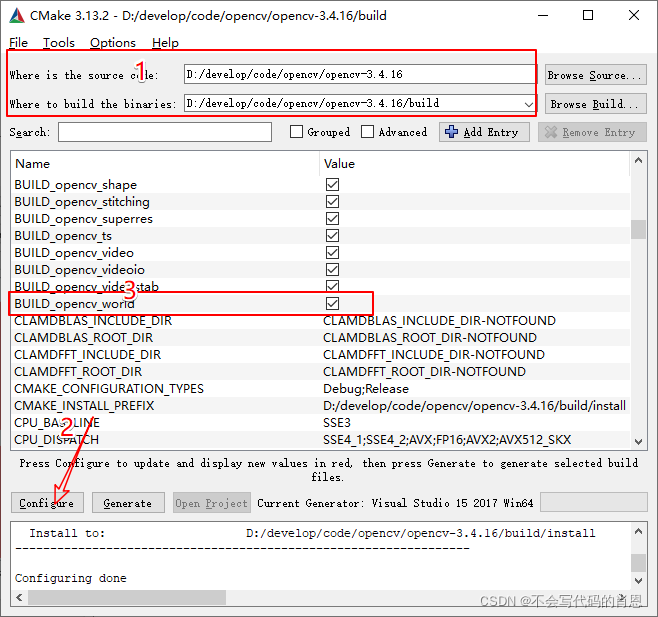658x617 pixels.
Task: Click the progress bar beside Current Generator
Action: coord(593,502)
